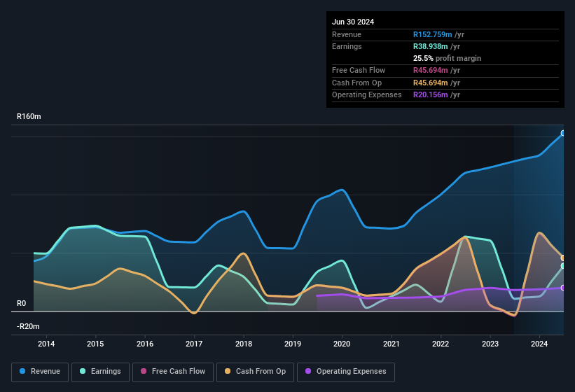Viewport: 575px width, 392px height.
Task: Select the 2024 x-axis label
Action: [539, 344]
